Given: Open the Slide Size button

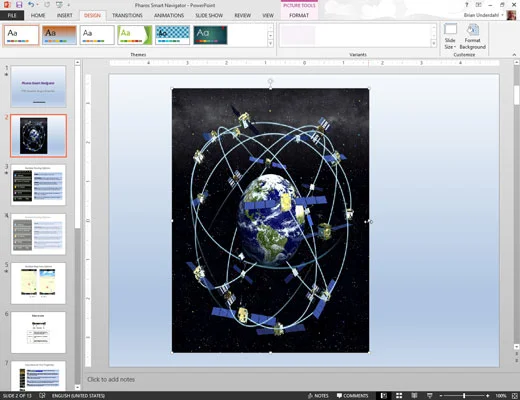Looking at the screenshot, I should [x=450, y=37].
